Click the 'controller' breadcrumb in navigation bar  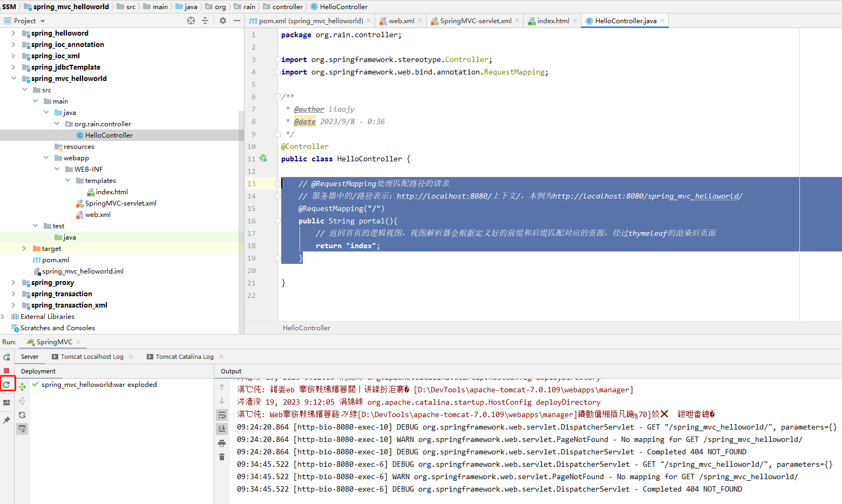pyautogui.click(x=283, y=6)
